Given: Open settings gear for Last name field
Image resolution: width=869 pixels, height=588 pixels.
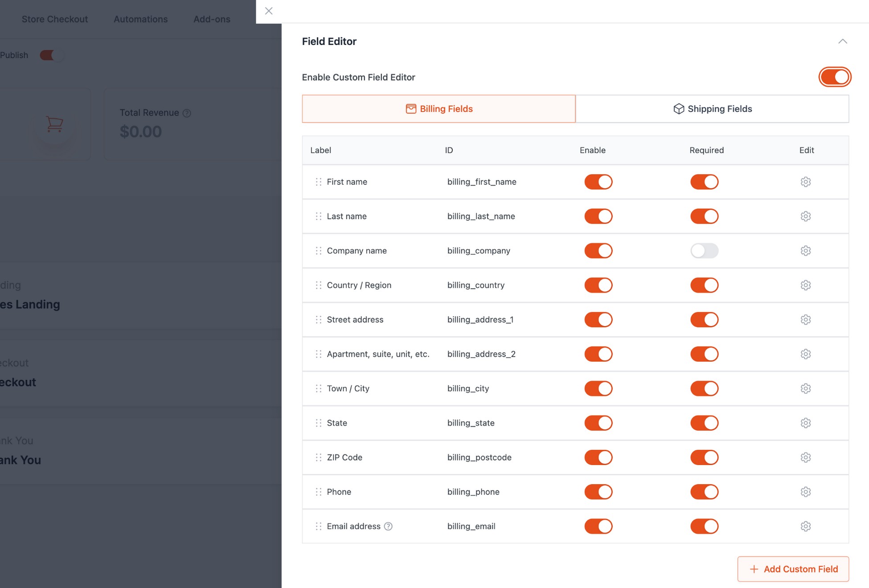Looking at the screenshot, I should point(805,216).
